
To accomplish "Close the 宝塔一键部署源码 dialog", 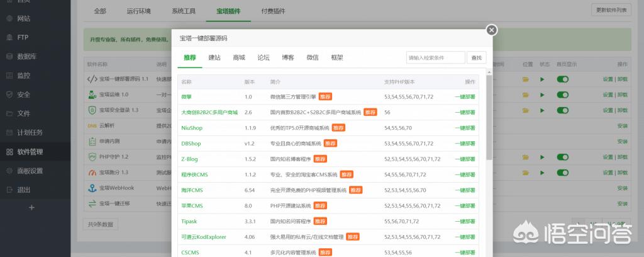I will pos(491,30).
